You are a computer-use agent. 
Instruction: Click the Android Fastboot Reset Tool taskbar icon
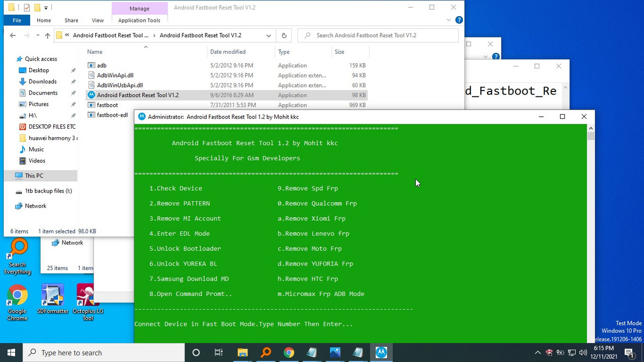click(x=381, y=352)
